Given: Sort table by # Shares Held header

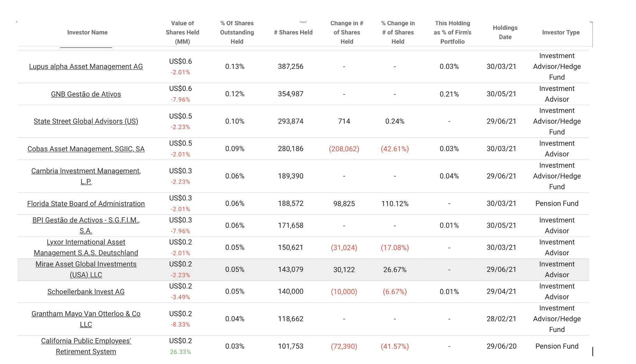Looking at the screenshot, I should coord(293,33).
